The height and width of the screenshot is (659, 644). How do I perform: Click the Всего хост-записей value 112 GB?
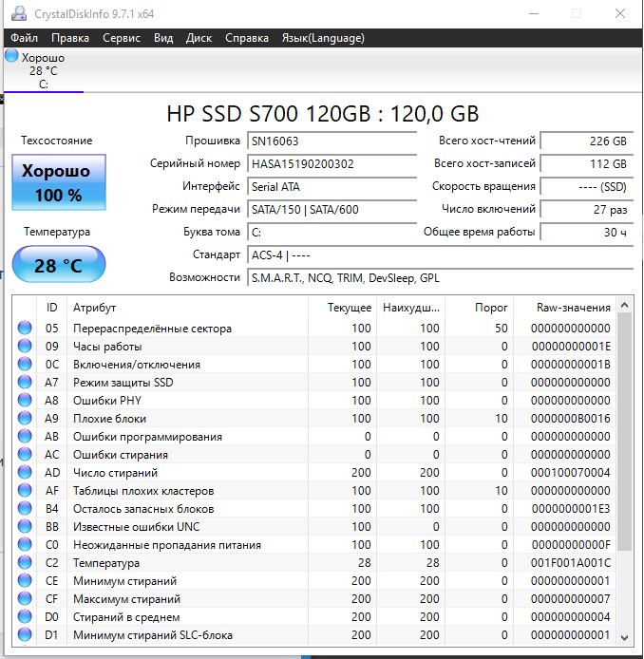(587, 164)
